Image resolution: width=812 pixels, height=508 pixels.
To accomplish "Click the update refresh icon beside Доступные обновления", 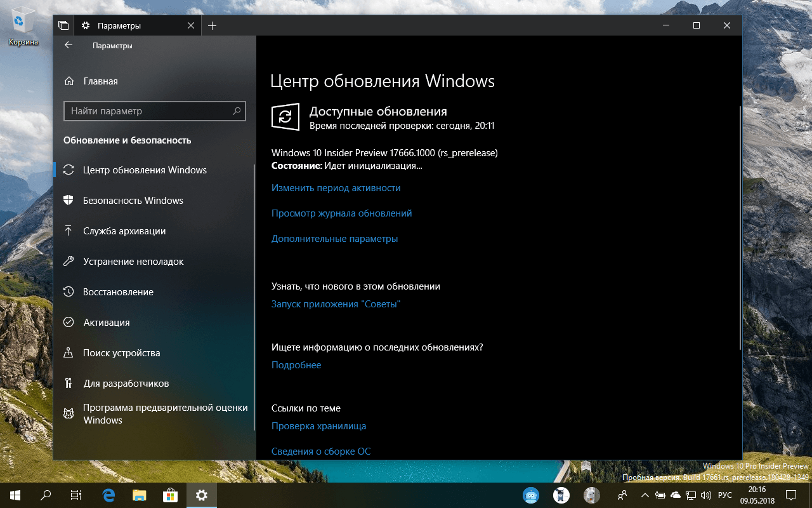I will coord(285,117).
